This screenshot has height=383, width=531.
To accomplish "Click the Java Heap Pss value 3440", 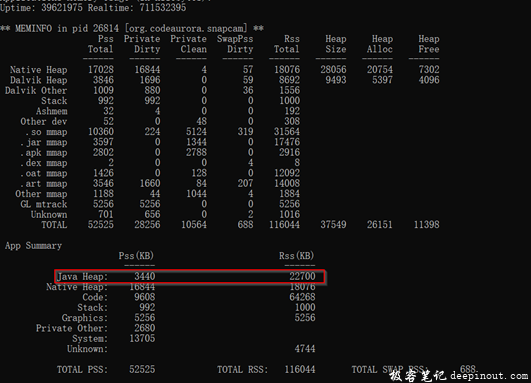I will pos(145,276).
